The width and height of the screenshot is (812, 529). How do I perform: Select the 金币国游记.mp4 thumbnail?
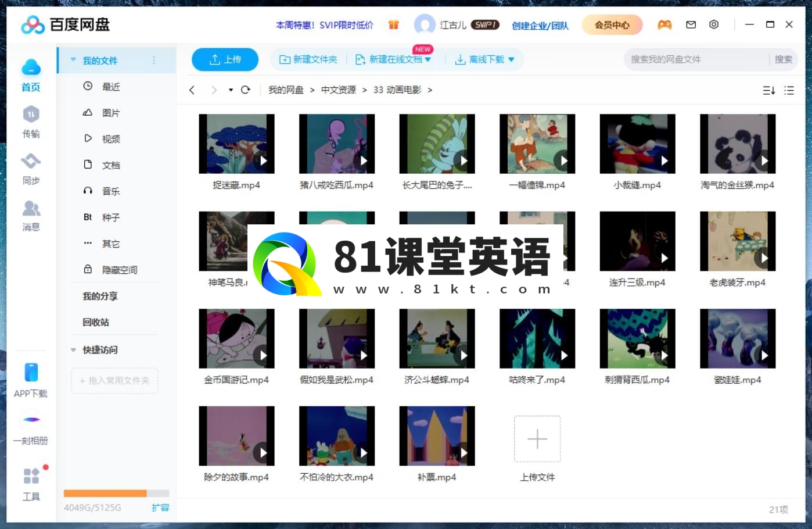pyautogui.click(x=236, y=338)
